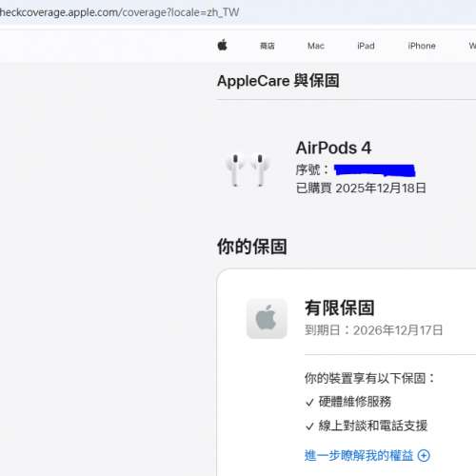This screenshot has height=476, width=476.
Task: Click the Apple logo in navigation bar
Action: (223, 45)
